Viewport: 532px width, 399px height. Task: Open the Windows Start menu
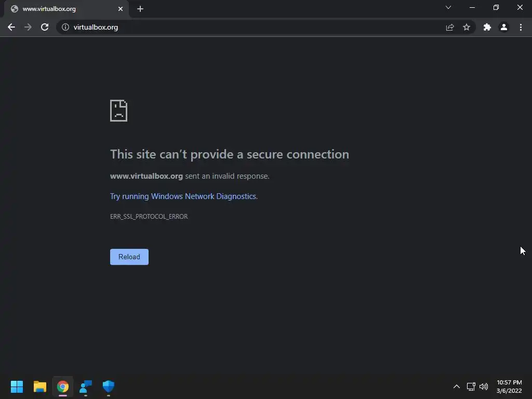[17, 387]
